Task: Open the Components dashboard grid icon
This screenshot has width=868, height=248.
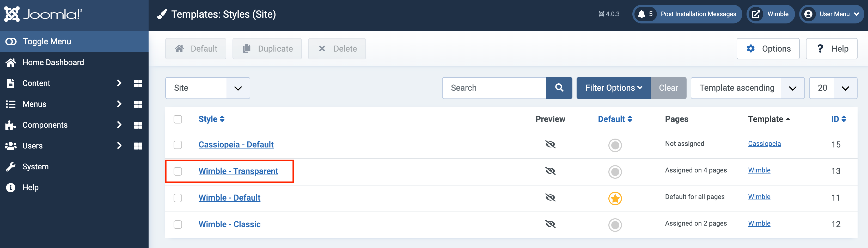Action: [138, 125]
